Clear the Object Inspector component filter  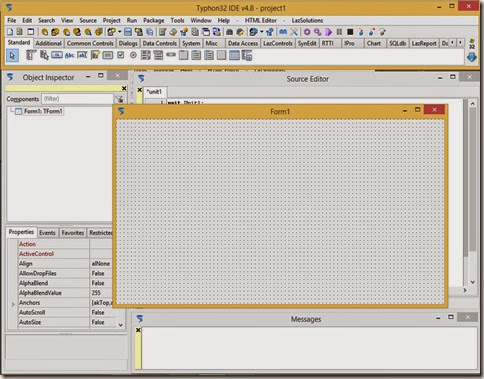(x=119, y=99)
